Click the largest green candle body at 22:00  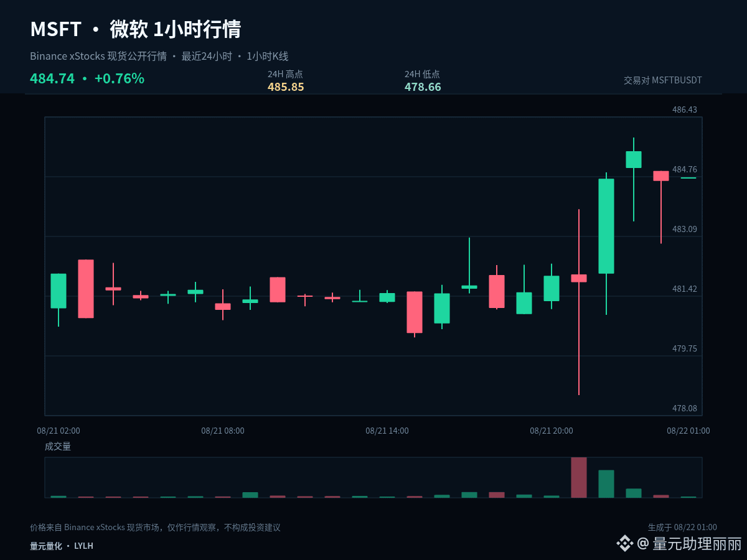(606, 226)
